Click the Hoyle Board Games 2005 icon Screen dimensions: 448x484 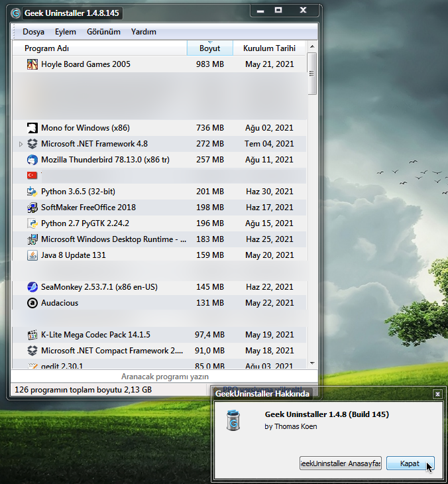(x=32, y=64)
